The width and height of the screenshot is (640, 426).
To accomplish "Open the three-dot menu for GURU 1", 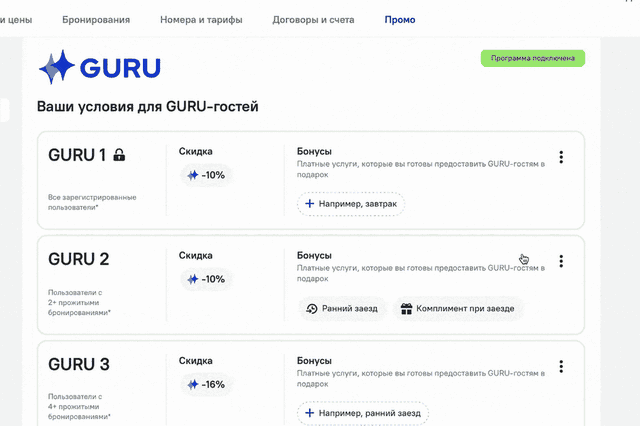I will 561,157.
